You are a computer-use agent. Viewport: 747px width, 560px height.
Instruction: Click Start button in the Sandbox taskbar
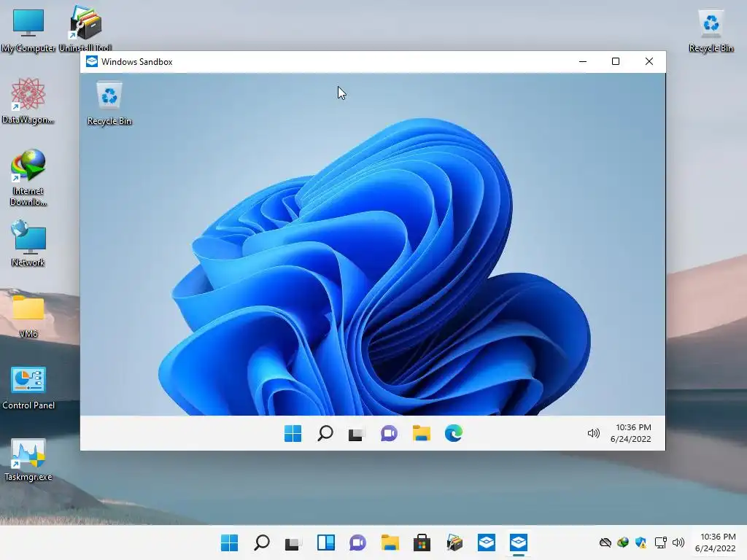click(293, 433)
